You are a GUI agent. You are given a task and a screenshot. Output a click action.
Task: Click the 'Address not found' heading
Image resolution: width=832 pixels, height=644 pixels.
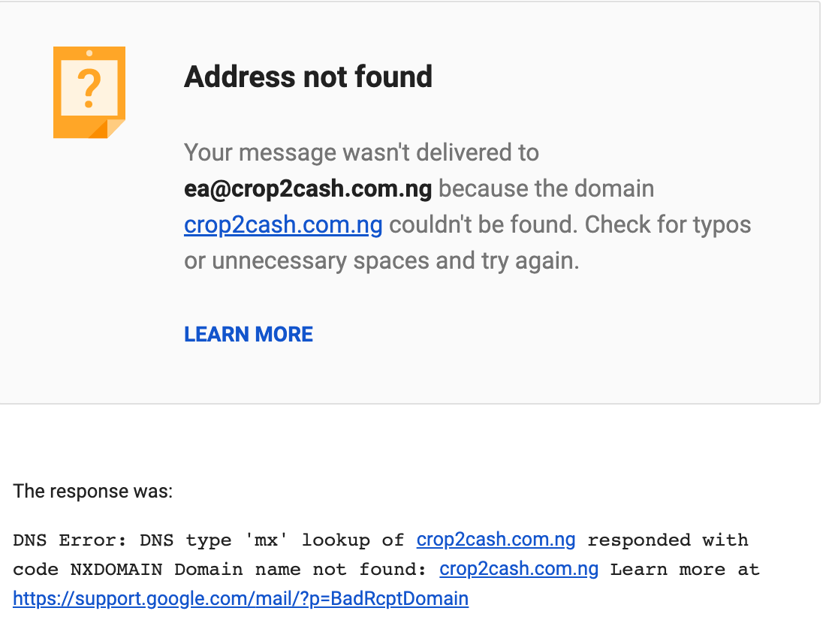pos(308,77)
